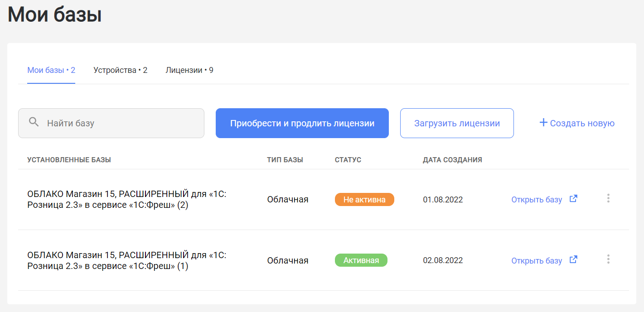The height and width of the screenshot is (312, 644).
Task: Click the plus icon beside Создать новую
Action: [x=543, y=122]
